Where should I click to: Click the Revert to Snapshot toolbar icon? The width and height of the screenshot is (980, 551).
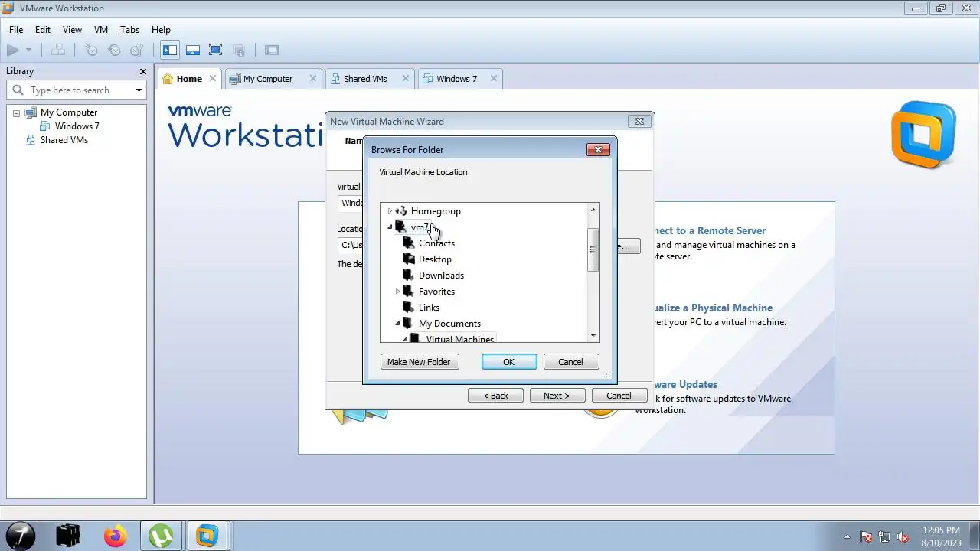[x=114, y=51]
